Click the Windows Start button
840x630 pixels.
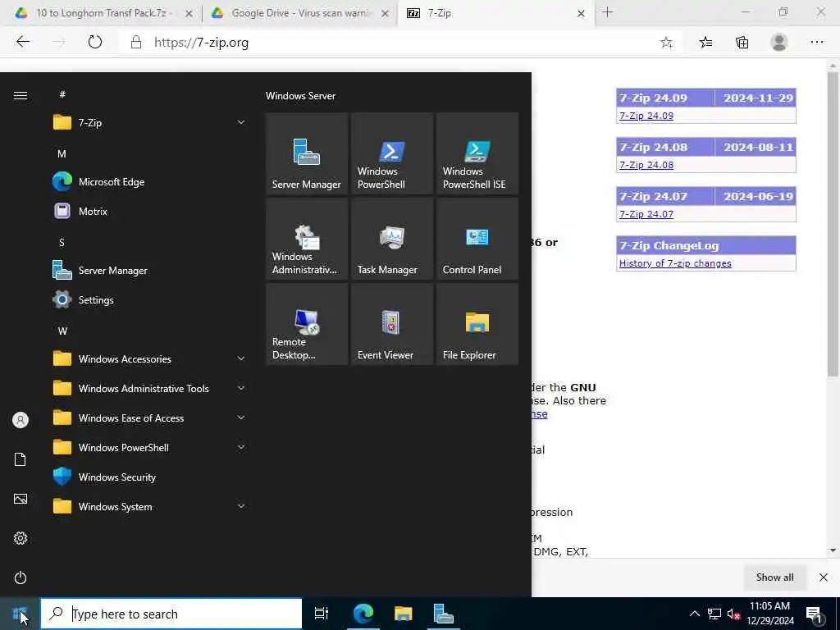coord(20,614)
